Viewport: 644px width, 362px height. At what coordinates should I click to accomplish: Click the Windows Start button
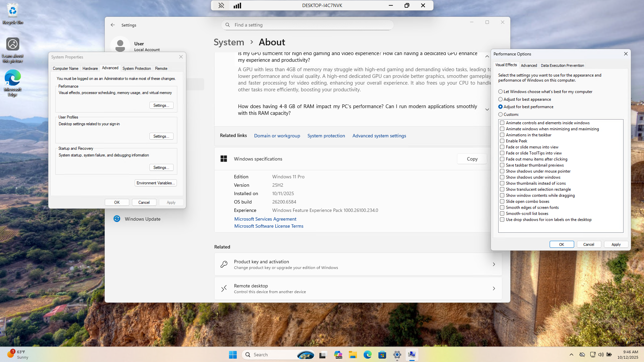[x=233, y=355]
